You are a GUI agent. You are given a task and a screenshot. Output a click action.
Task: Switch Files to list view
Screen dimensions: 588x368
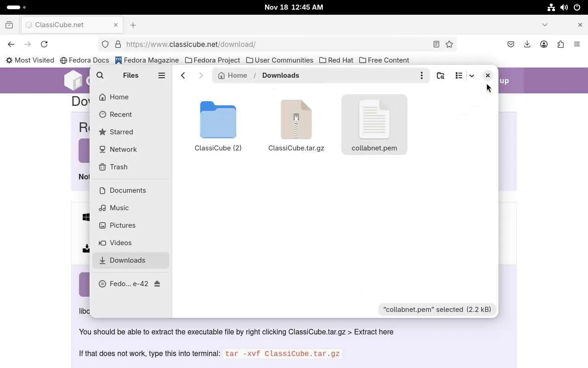(x=459, y=75)
